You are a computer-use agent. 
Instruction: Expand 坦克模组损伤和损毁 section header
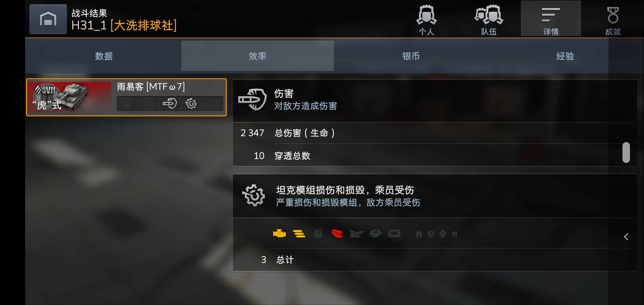pos(435,196)
